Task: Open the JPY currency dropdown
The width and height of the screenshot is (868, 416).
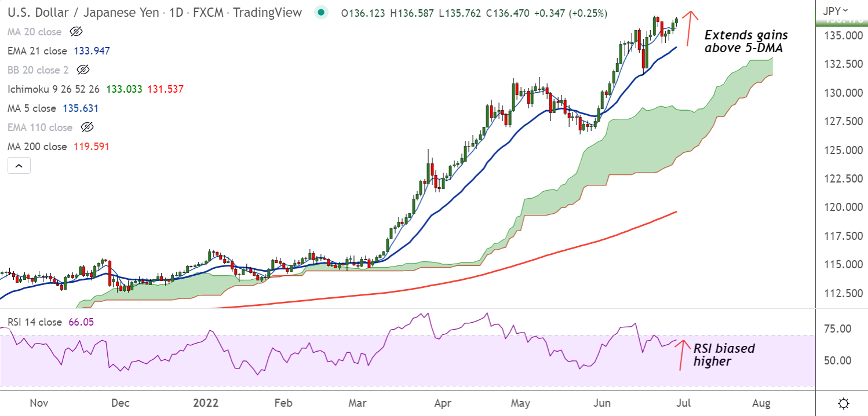Action: point(835,10)
